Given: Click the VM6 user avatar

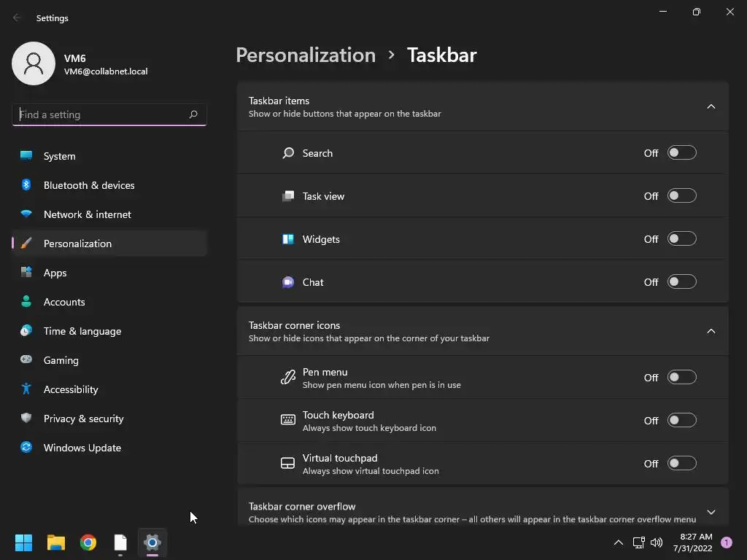Looking at the screenshot, I should click(34, 63).
